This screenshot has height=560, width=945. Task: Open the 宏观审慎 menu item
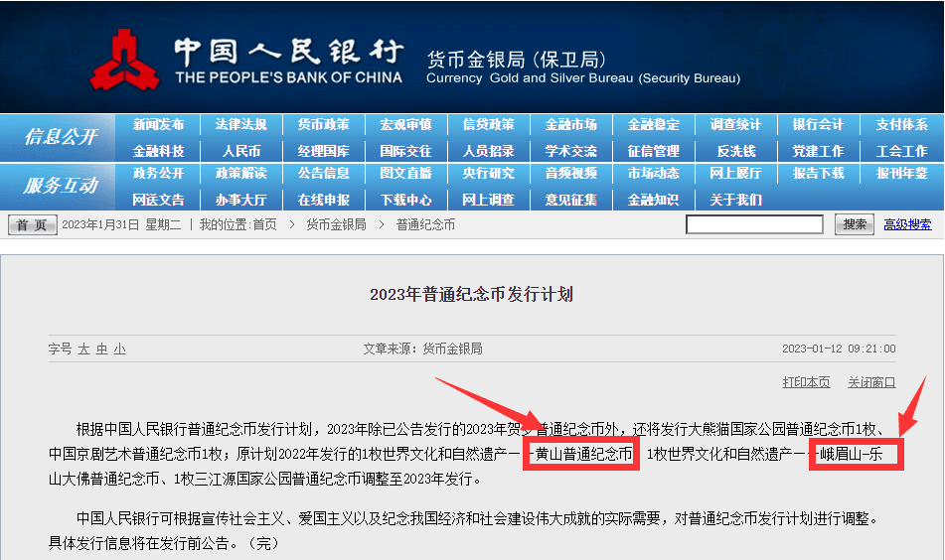click(x=406, y=125)
